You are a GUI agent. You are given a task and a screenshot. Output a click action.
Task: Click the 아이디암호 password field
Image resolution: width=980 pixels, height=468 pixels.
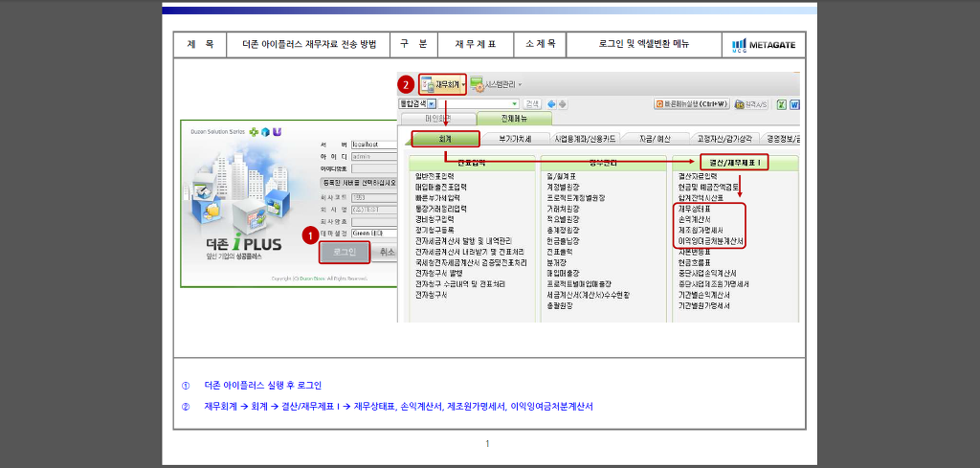(x=374, y=168)
